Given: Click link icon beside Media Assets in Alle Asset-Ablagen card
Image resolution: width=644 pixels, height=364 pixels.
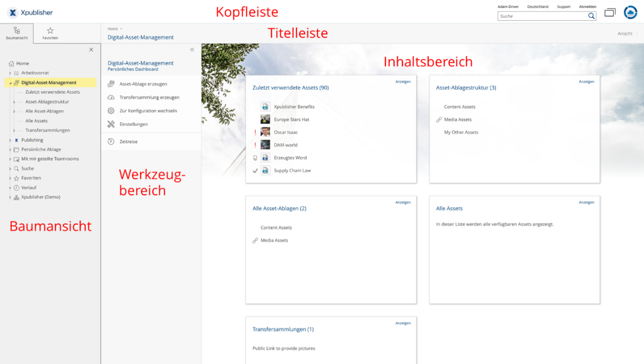Looking at the screenshot, I should coord(255,241).
